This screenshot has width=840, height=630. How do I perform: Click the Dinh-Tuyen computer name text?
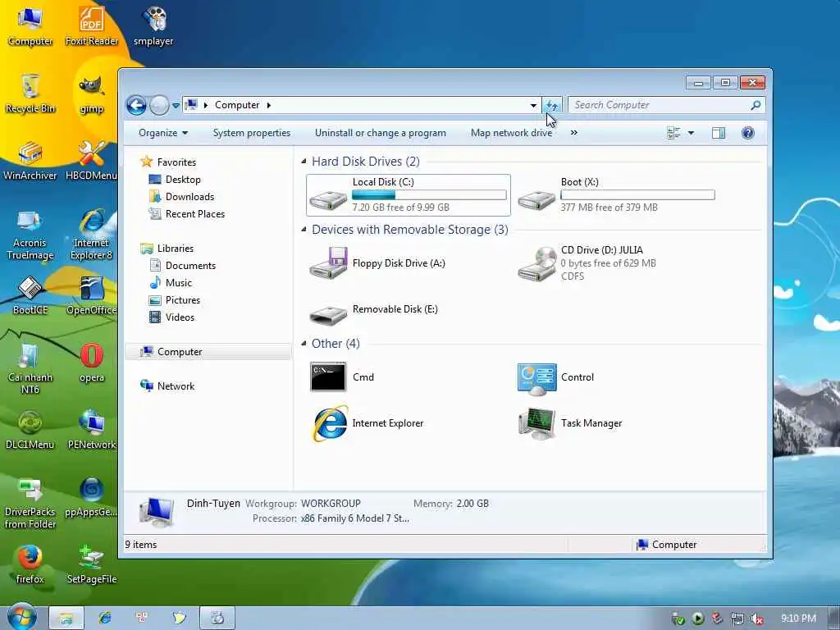tap(213, 504)
